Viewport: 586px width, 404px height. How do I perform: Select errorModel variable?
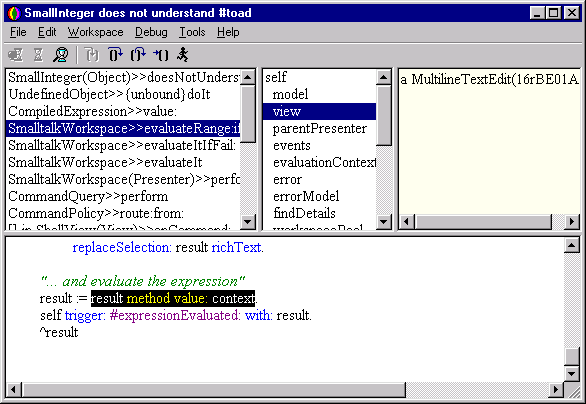tap(320, 196)
